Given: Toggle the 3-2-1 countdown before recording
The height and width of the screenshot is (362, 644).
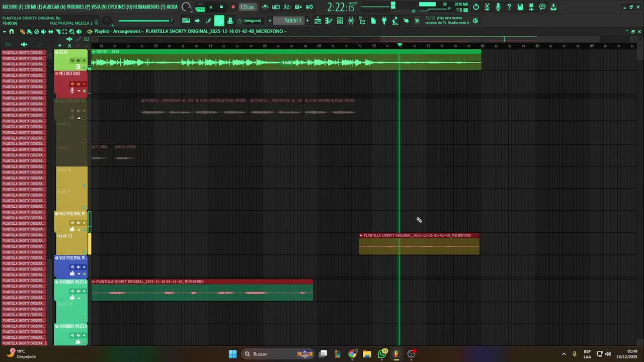Looking at the screenshot, I should click(x=287, y=7).
